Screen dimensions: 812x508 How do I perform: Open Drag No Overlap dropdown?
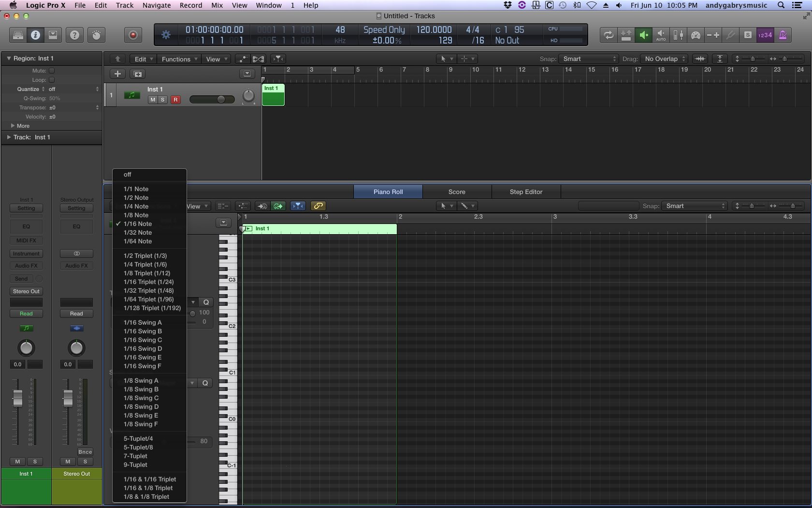pos(664,59)
